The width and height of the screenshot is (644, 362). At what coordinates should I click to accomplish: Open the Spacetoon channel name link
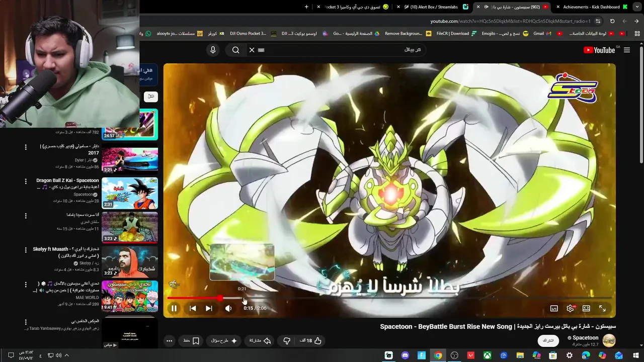(x=585, y=338)
